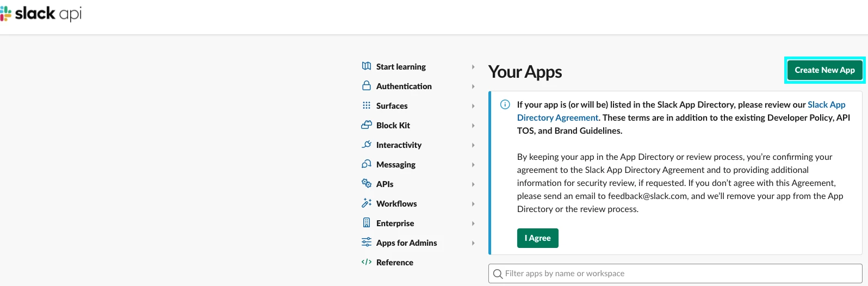Open the Authentication menu item
Image resolution: width=868 pixels, height=286 pixels.
coord(404,86)
